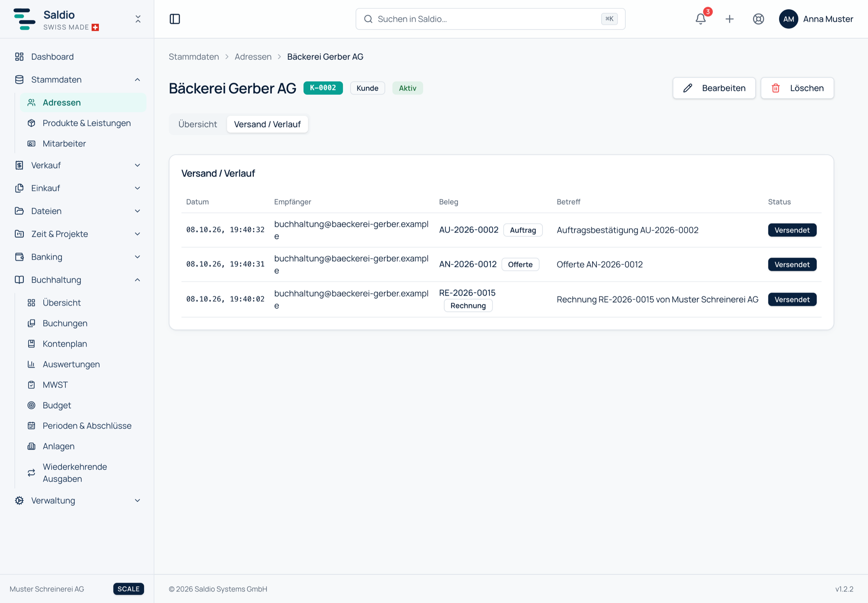Open Anlagen entry
The height and width of the screenshot is (603, 868).
83,446
